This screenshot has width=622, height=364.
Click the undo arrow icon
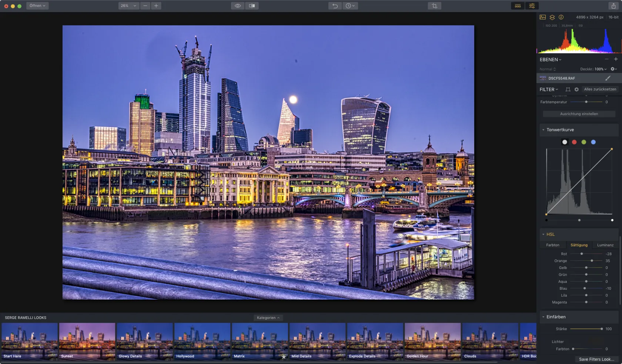tap(335, 6)
